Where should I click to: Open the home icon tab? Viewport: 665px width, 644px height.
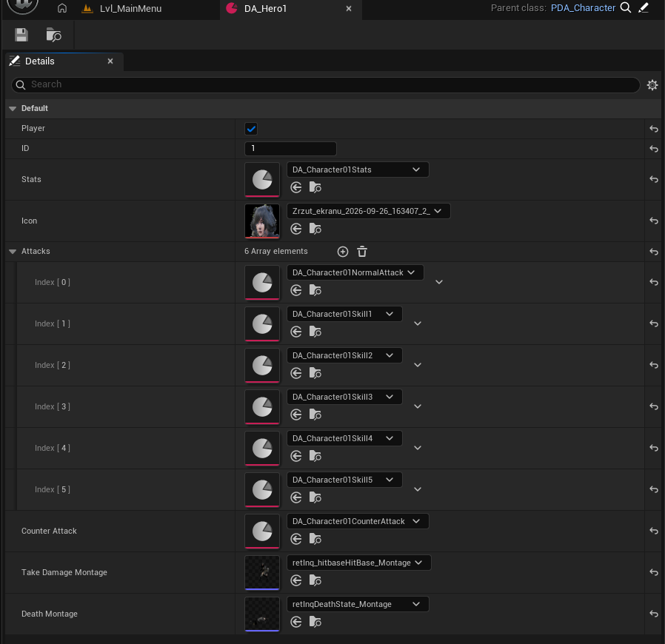point(62,8)
